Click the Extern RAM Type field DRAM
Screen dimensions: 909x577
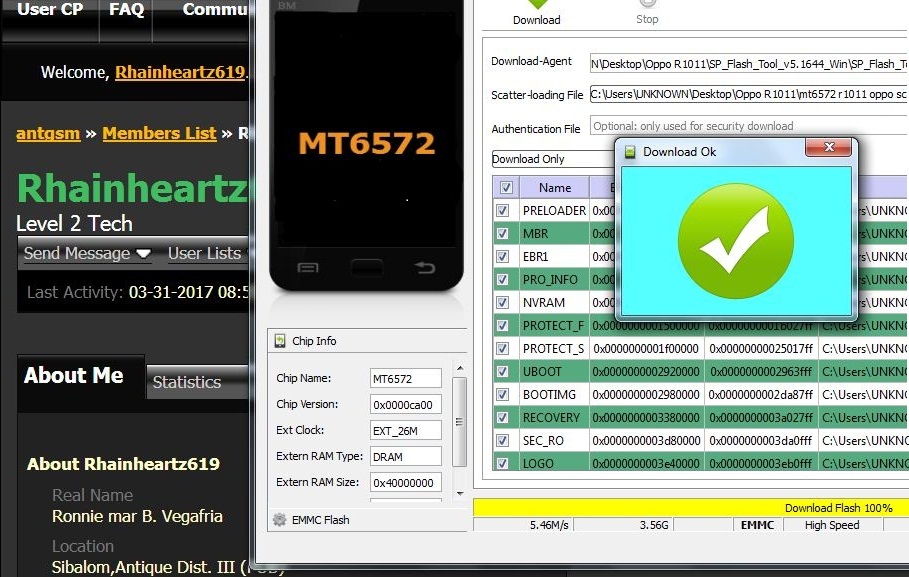point(406,456)
